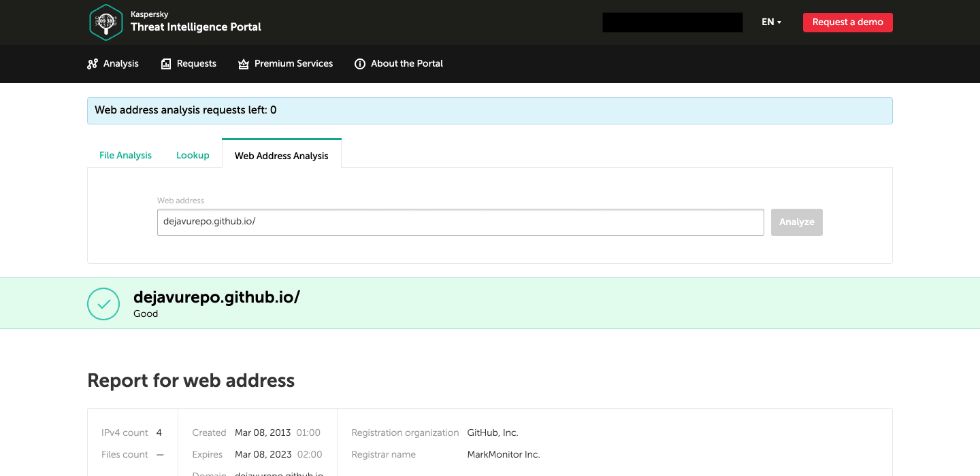Click the MarkMonitor Inc. registrar name
Image resolution: width=980 pixels, height=476 pixels.
tap(504, 454)
